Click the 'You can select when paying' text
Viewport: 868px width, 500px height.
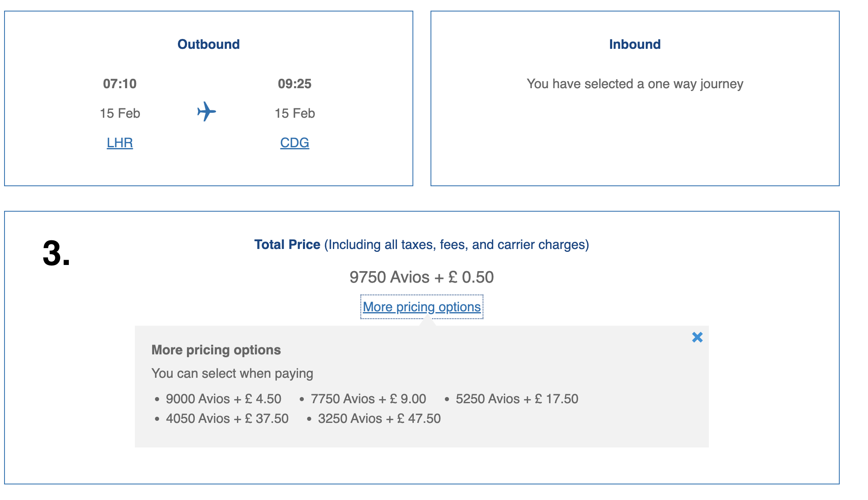coord(232,373)
